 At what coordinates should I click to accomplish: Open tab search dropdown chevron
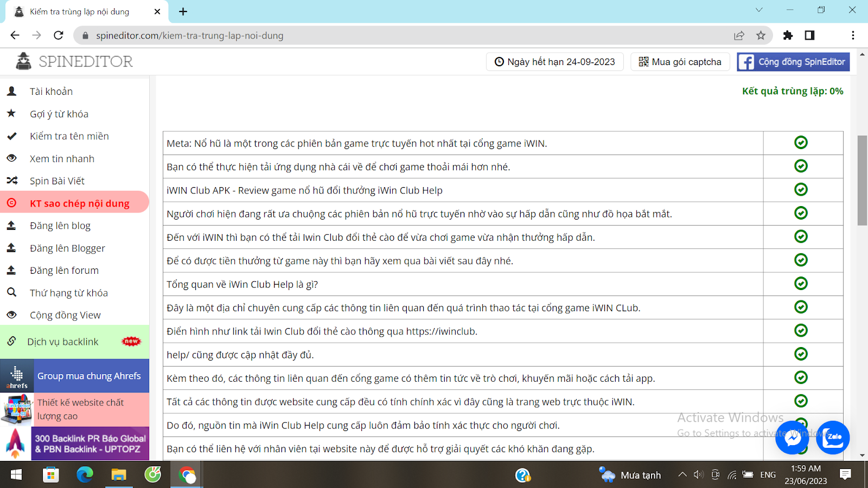[x=759, y=10]
